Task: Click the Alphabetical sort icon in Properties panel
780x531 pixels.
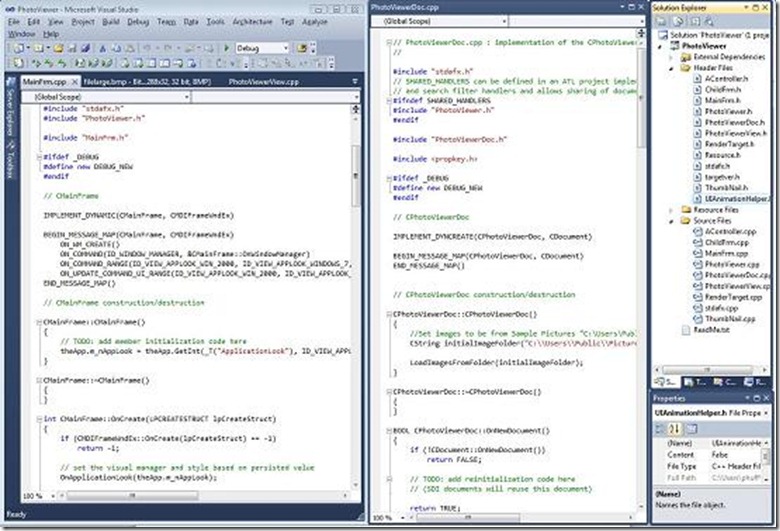Action: tap(675, 428)
